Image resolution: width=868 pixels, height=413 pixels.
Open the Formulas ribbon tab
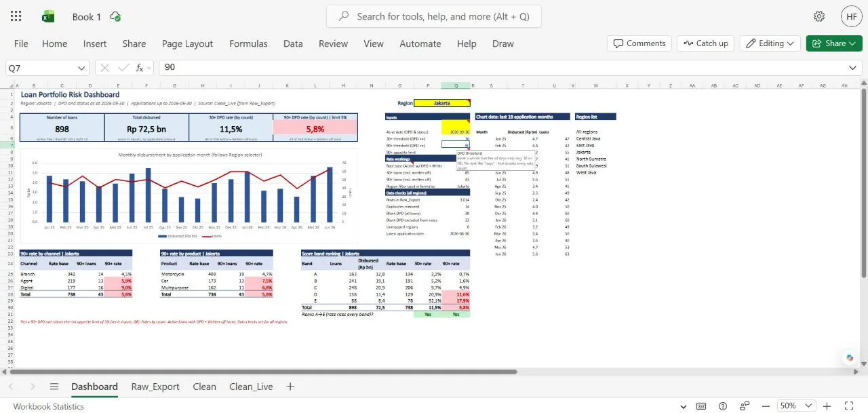click(x=248, y=43)
